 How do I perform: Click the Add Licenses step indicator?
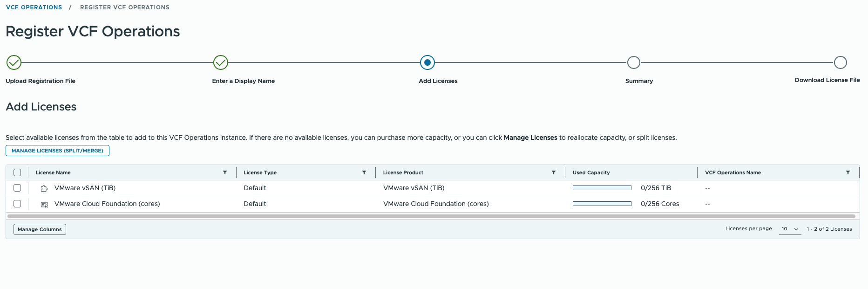427,62
